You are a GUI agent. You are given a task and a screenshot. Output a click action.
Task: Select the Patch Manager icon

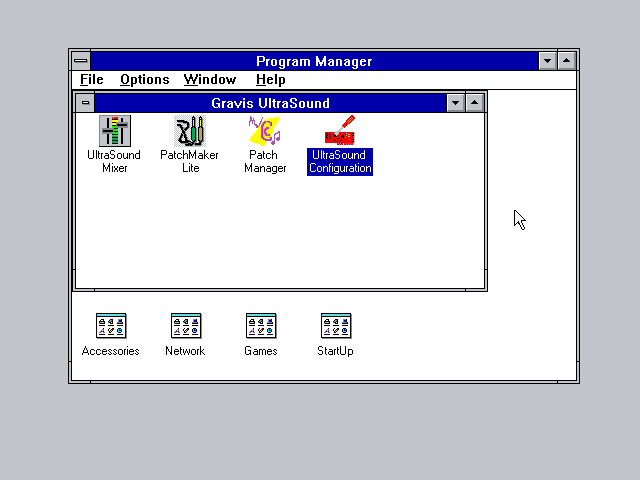click(264, 131)
